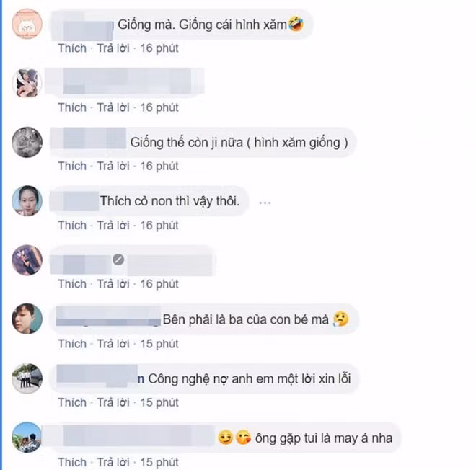Click the crossed-circle icon in the blurred comment
The width and height of the screenshot is (476, 470).
coord(118,260)
